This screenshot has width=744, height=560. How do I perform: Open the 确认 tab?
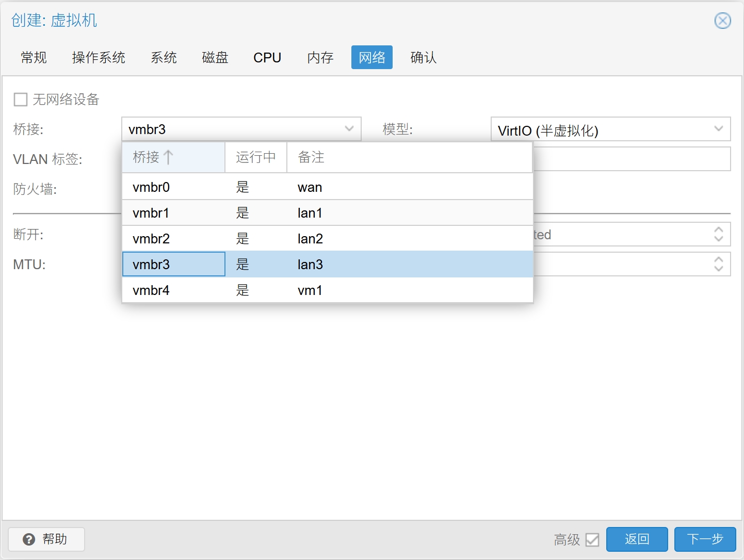click(x=424, y=57)
